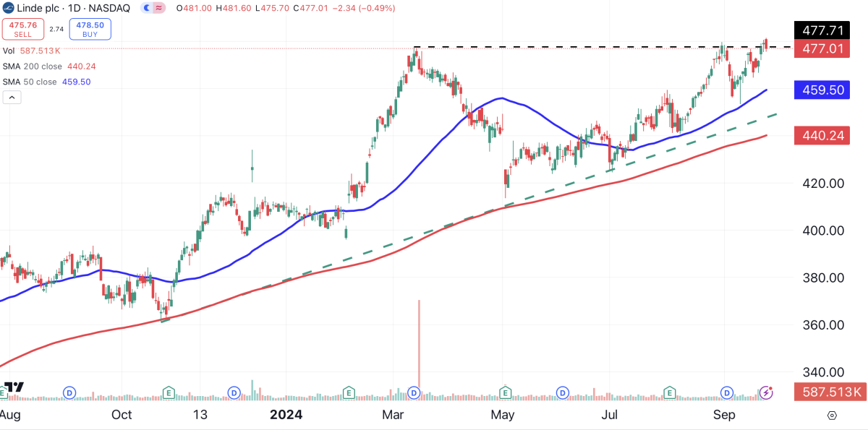This screenshot has width=868, height=430.
Task: Click the moon market session icon
Action: click(x=148, y=8)
